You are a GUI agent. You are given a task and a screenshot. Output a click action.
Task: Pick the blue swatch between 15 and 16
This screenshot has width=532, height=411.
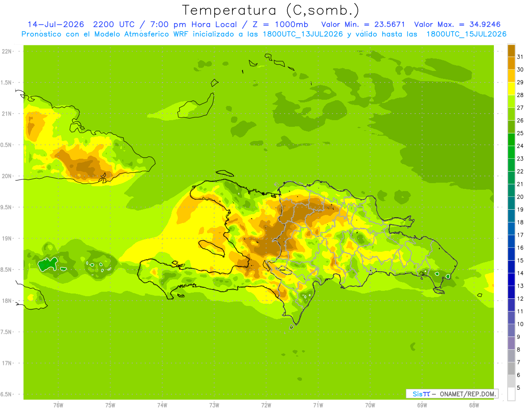tap(511, 254)
